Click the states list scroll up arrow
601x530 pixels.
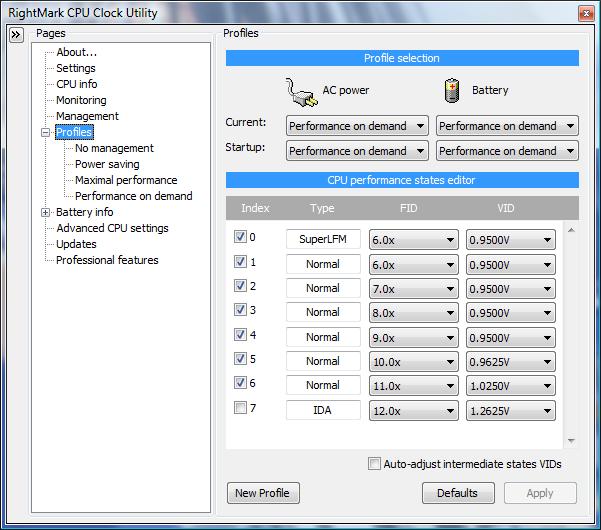point(571,230)
